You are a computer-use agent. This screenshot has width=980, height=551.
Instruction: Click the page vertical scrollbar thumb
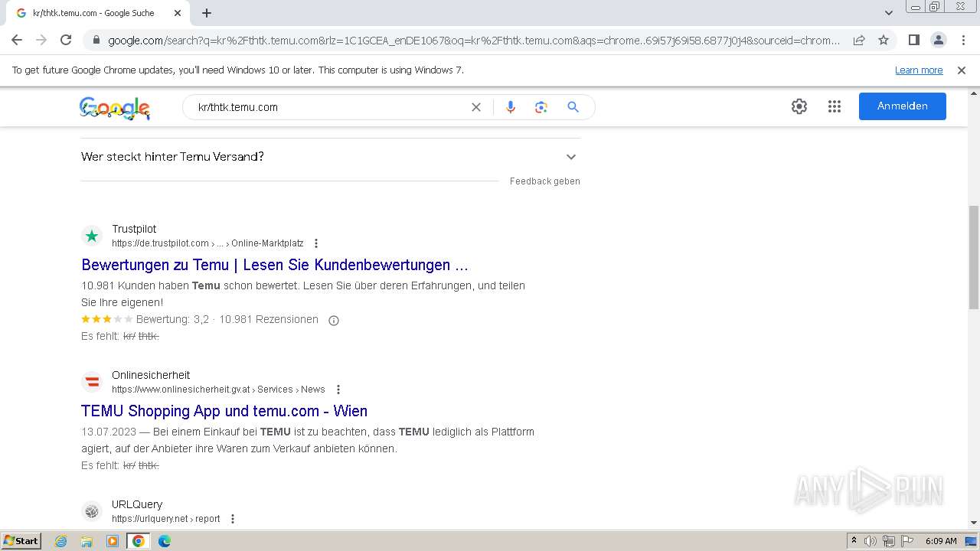(973, 256)
